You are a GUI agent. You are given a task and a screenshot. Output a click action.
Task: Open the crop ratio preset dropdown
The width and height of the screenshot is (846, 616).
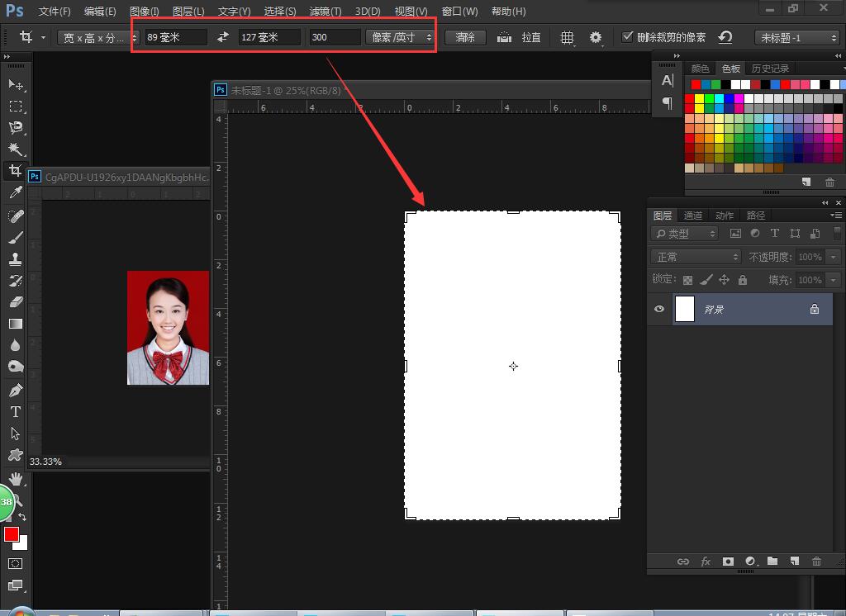(97, 37)
